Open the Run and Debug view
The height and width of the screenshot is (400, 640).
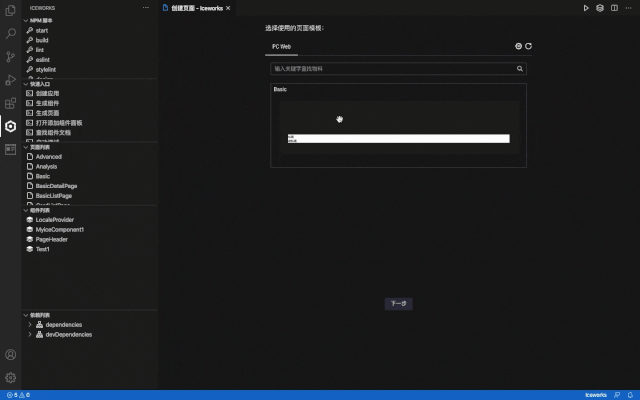11,80
